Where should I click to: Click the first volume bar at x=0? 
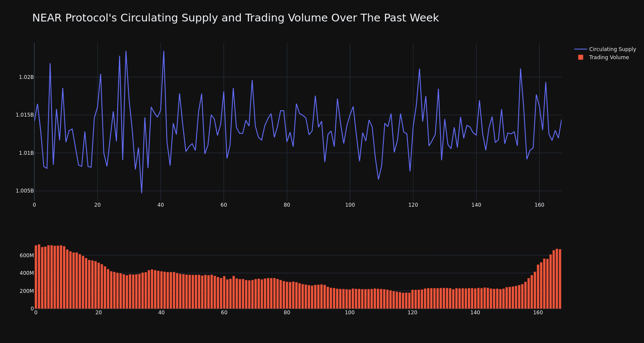(36, 277)
